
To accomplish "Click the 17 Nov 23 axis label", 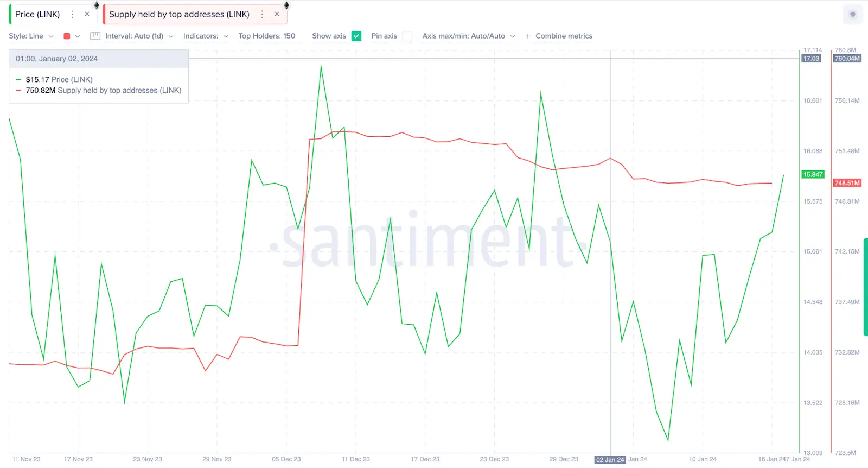I will [78, 459].
